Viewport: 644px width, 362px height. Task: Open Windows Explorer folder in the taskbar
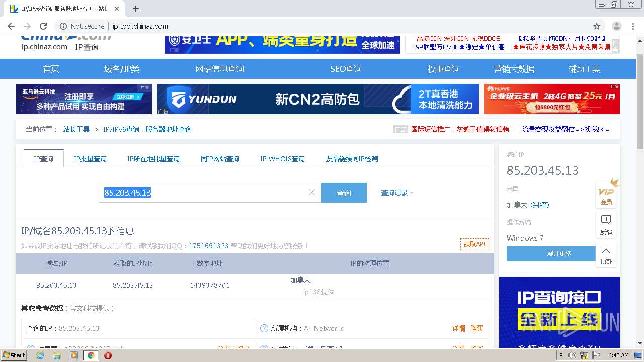coord(57,355)
